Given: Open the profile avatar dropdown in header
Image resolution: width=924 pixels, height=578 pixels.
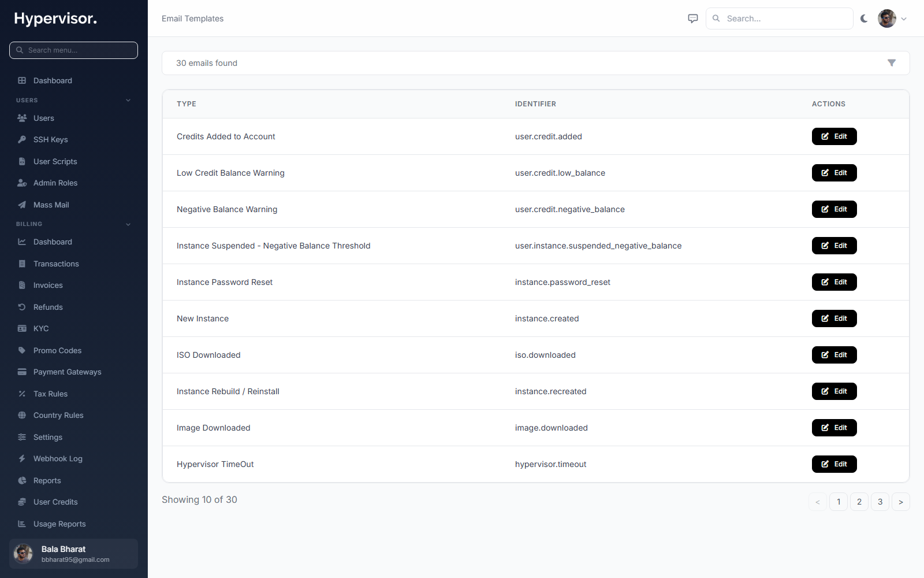Looking at the screenshot, I should (x=892, y=18).
